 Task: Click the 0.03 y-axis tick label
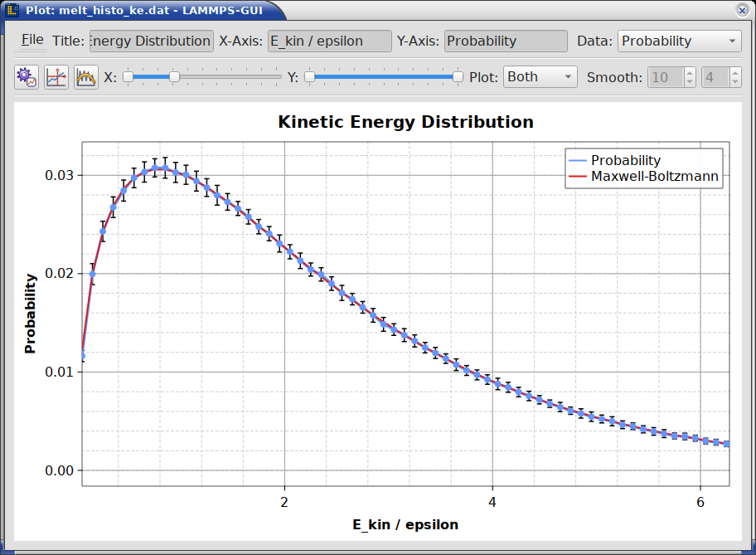click(60, 175)
